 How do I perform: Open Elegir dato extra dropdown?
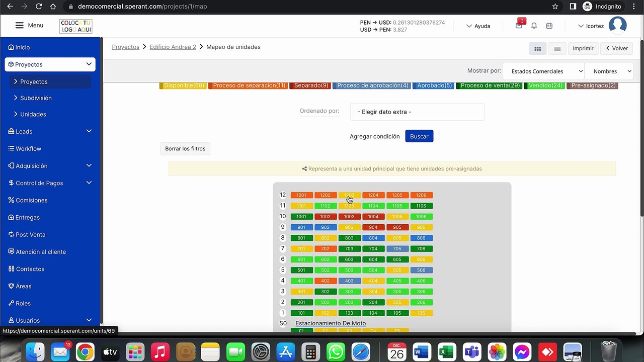pos(417,112)
